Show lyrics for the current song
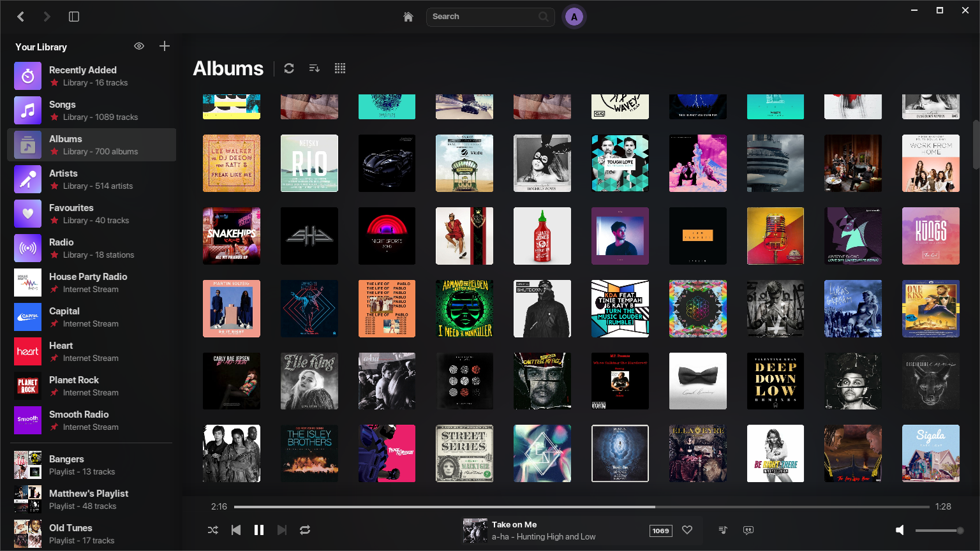Screen dimensions: 980x551 click(748, 530)
